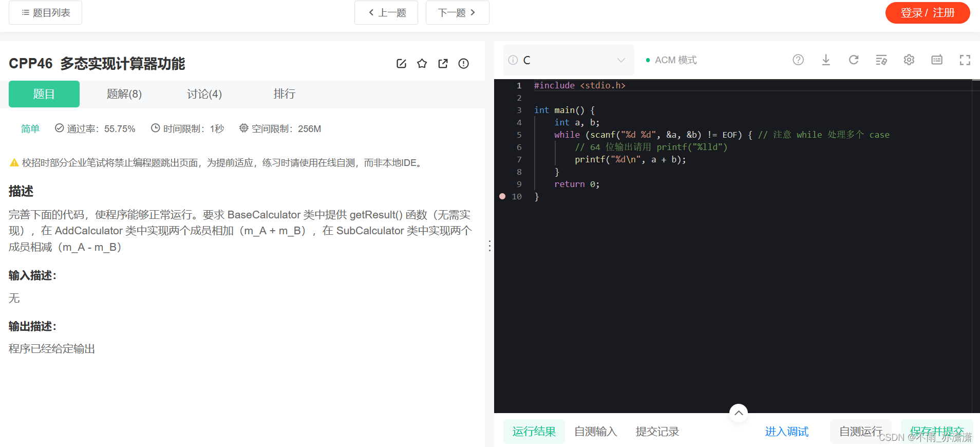Click the warning triangle icon in notice

(14, 163)
